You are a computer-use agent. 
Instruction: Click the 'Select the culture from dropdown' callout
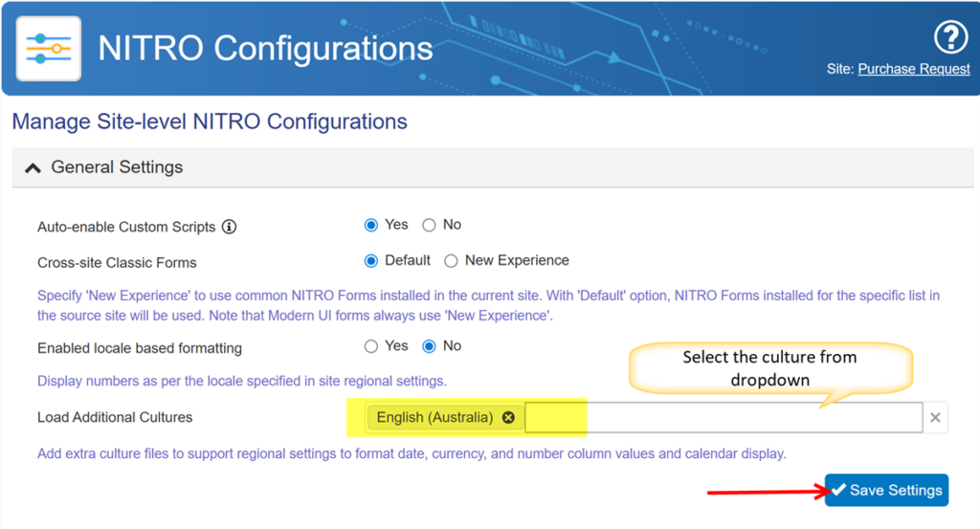coord(769,368)
